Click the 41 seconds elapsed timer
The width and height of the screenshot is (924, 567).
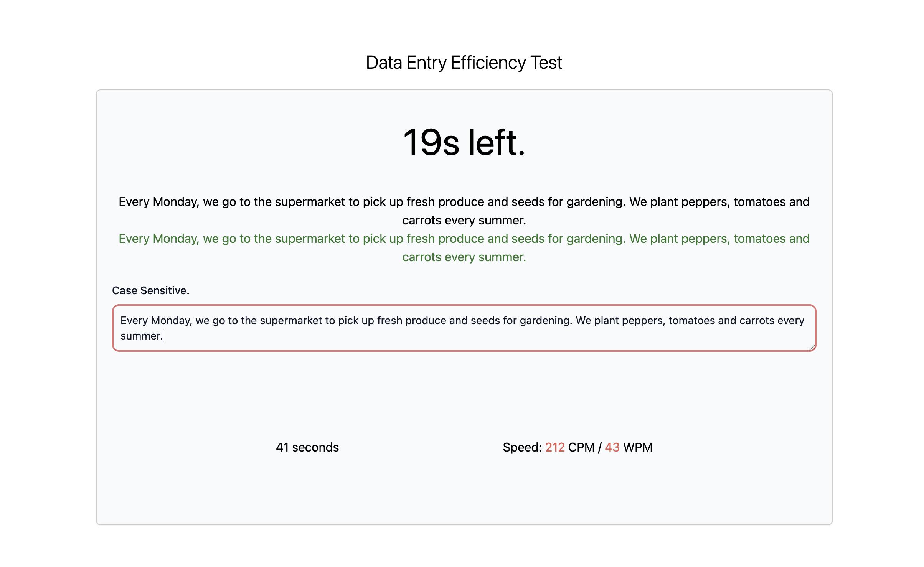pos(307,447)
